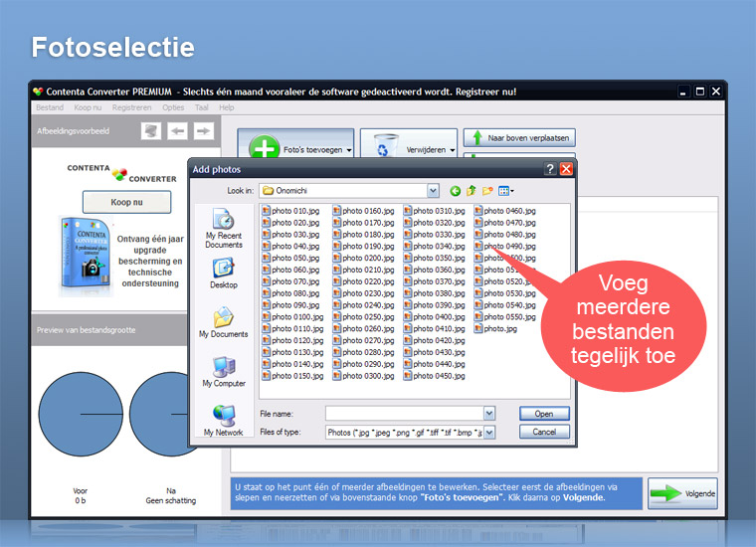Screen dimensions: 756x547
Task: Open the Bestand menu
Action: 50,107
